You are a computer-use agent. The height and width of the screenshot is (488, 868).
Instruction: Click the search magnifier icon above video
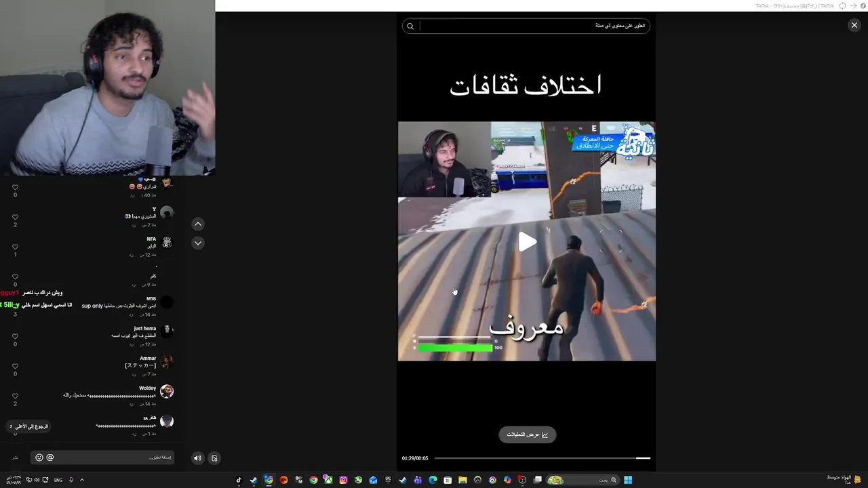pos(410,26)
